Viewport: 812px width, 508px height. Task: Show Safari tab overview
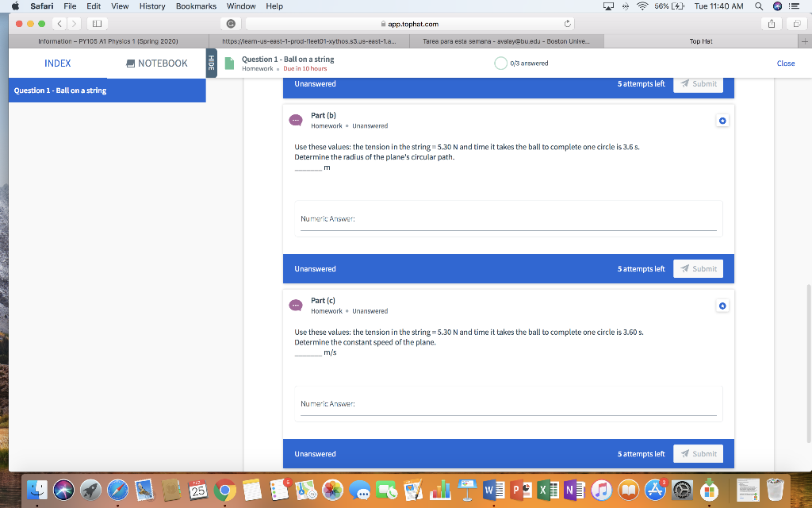click(x=797, y=24)
